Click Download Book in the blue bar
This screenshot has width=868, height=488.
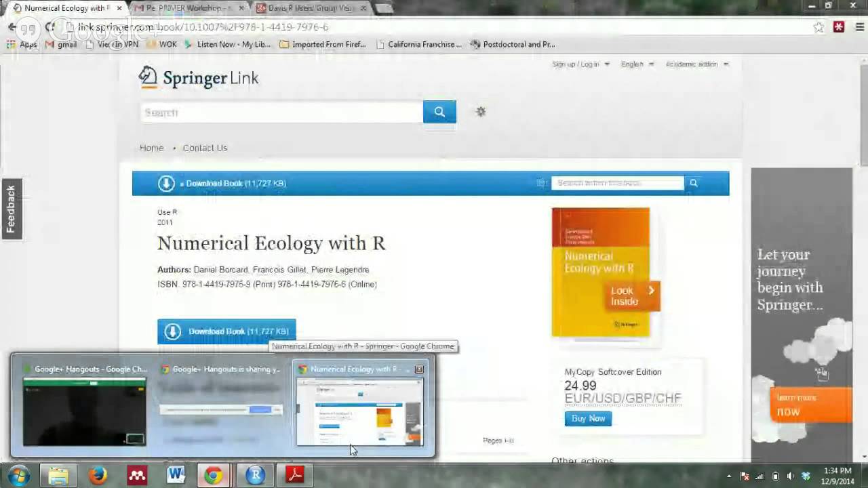click(222, 183)
